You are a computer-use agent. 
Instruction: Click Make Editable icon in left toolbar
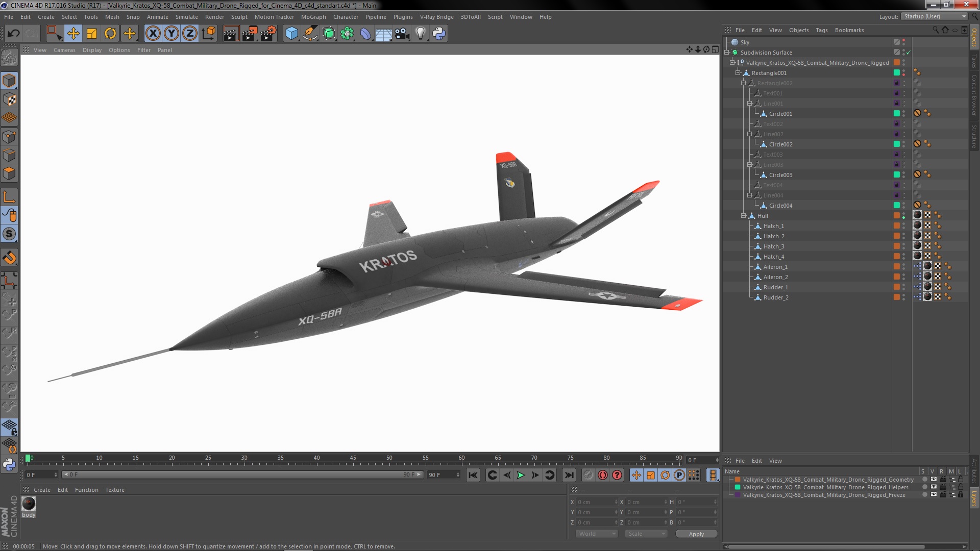(9, 58)
